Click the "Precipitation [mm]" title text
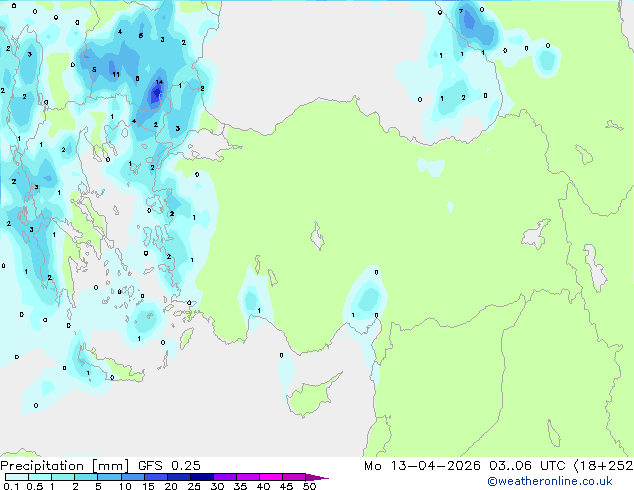Image resolution: width=634 pixels, height=490 pixels. (65, 466)
